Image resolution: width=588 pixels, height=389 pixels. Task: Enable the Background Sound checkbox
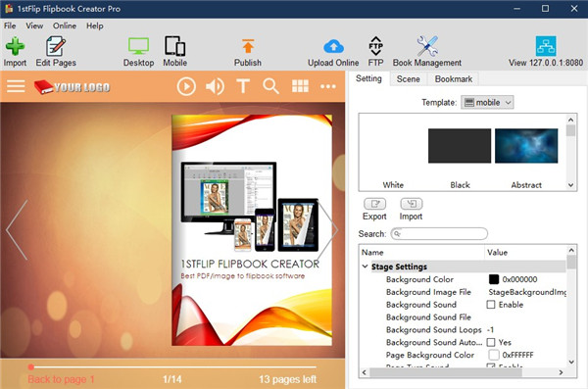point(491,305)
